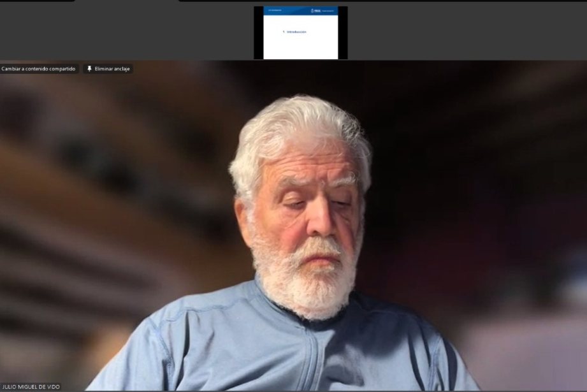The width and height of the screenshot is (587, 392).
Task: Click the pin icon in Eliminar anclaje
Action: (89, 69)
